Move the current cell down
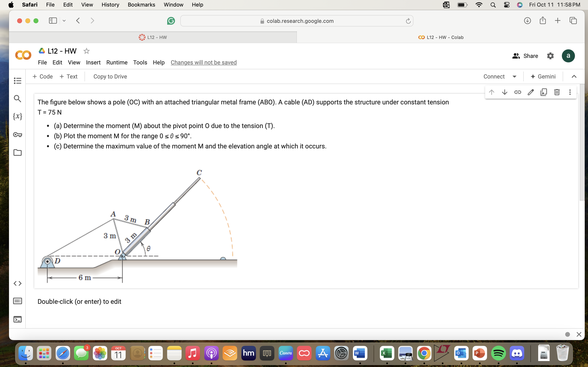The width and height of the screenshot is (588, 367). pyautogui.click(x=505, y=92)
